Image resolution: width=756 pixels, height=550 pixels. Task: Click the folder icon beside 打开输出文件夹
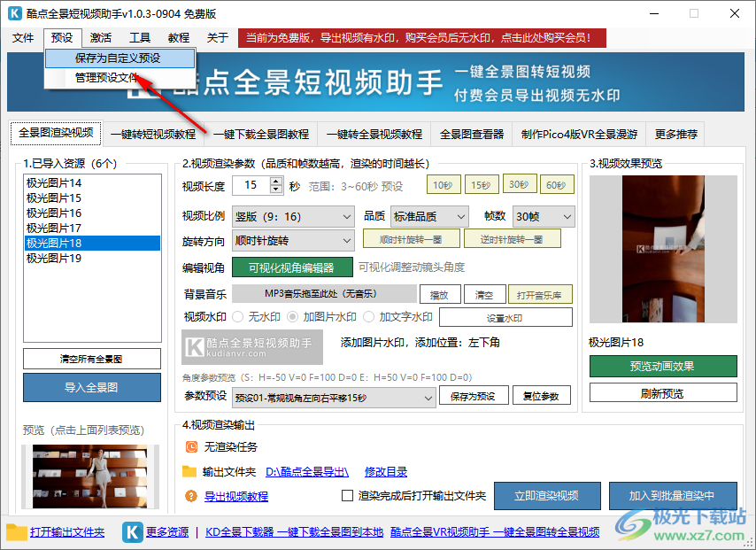coord(17,531)
